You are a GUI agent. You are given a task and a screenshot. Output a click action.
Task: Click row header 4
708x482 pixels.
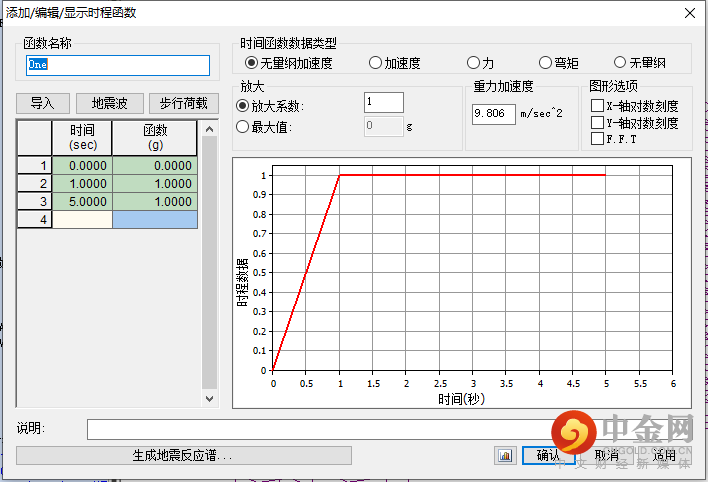pos(35,220)
